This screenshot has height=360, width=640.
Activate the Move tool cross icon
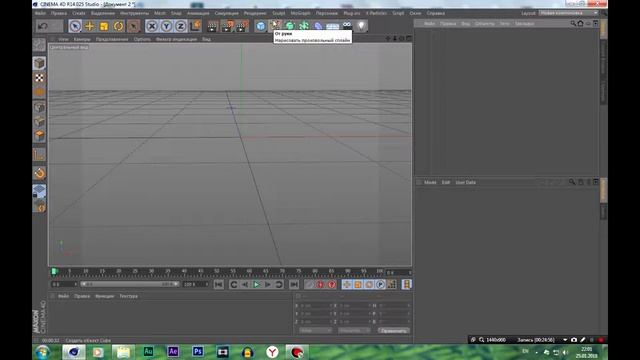click(89, 26)
